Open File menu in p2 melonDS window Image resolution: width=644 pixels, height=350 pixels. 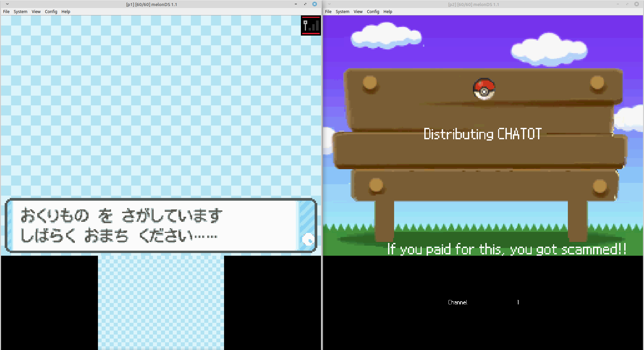coord(328,11)
